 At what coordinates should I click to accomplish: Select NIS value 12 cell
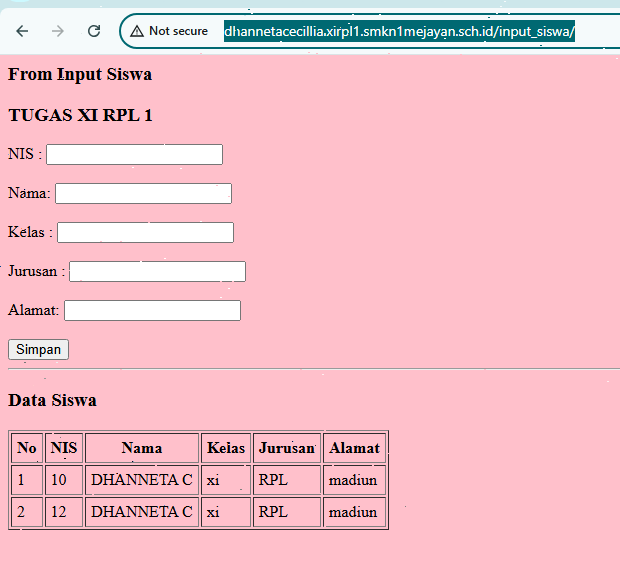pos(64,512)
